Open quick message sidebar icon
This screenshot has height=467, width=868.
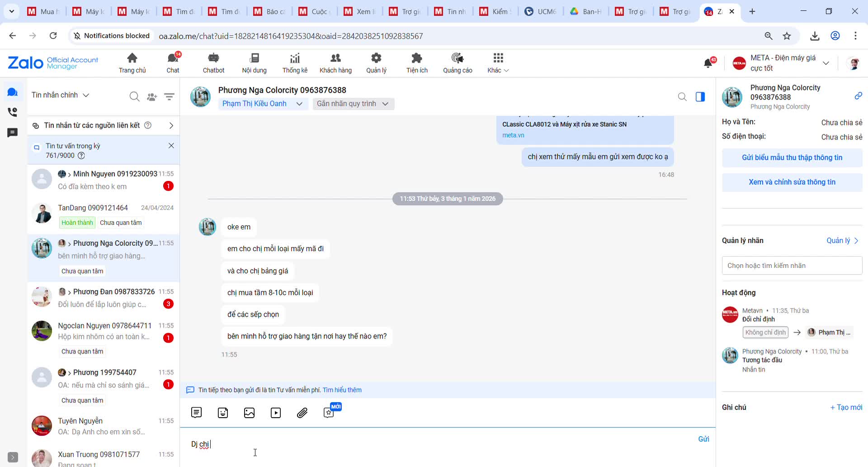point(13,133)
